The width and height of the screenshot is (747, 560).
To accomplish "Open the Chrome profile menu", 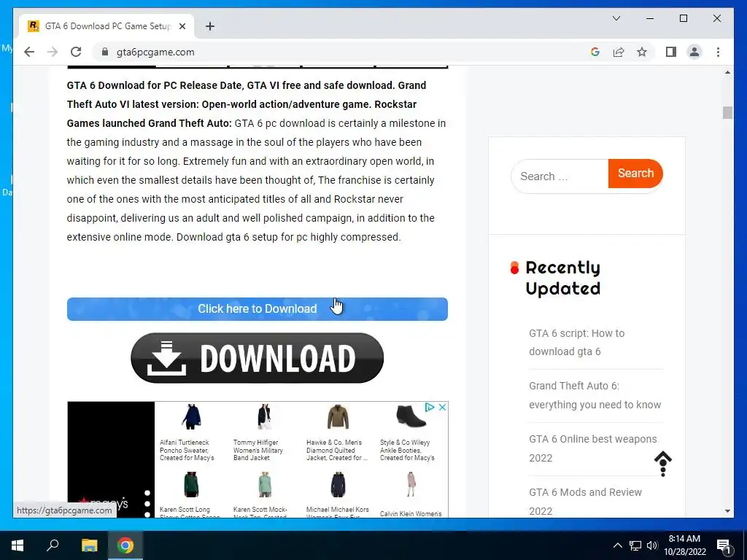I will point(694,52).
